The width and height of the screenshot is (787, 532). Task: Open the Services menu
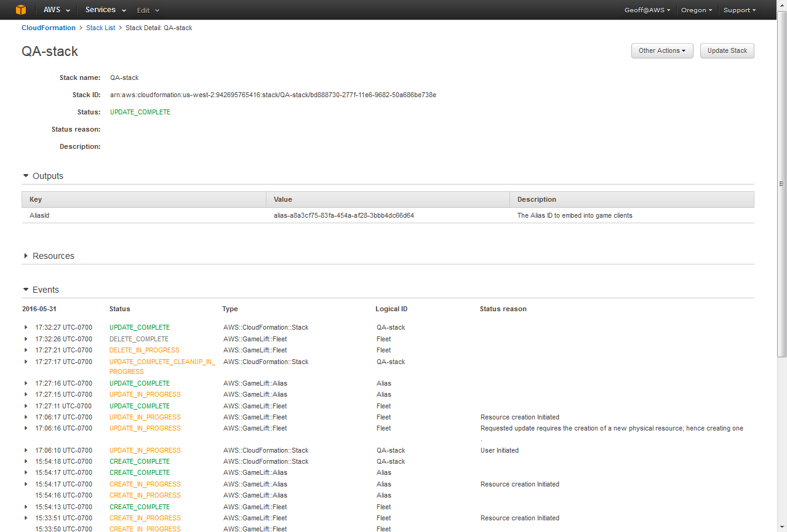tap(106, 10)
